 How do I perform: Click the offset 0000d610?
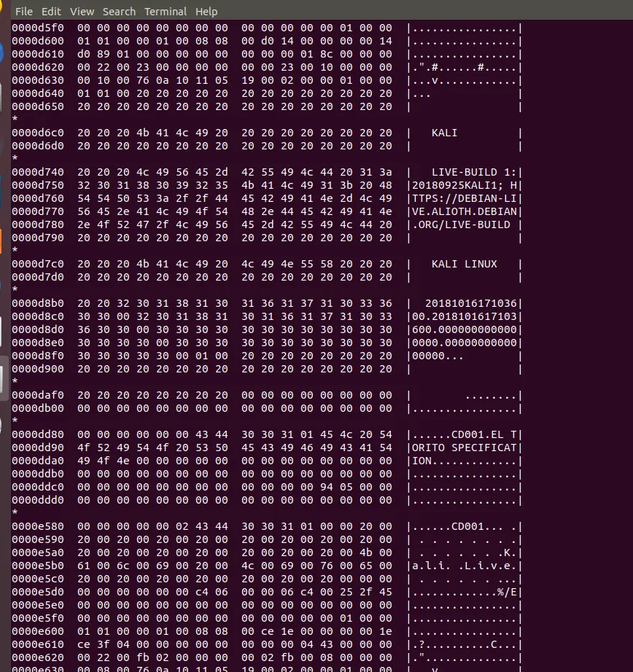38,54
